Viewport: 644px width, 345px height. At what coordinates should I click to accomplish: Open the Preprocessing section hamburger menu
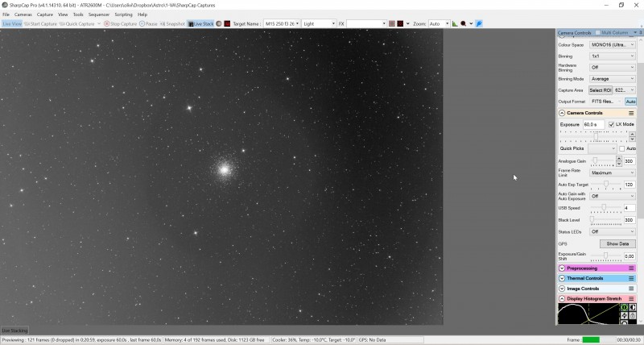[x=631, y=268]
